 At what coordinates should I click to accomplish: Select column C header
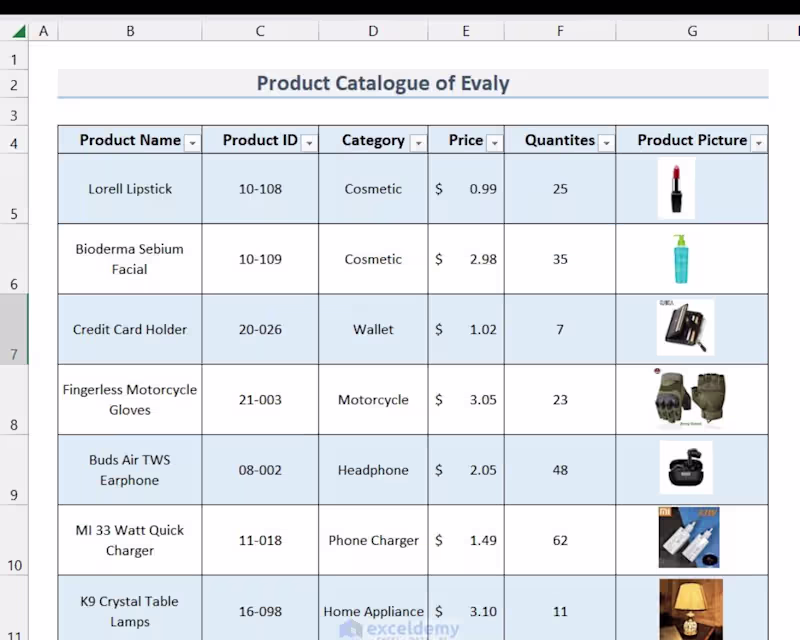point(260,31)
